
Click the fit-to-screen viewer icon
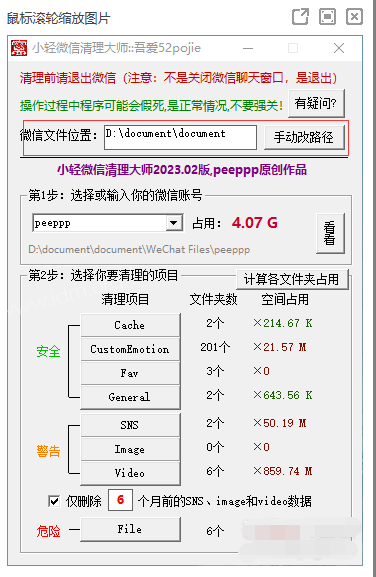327,17
